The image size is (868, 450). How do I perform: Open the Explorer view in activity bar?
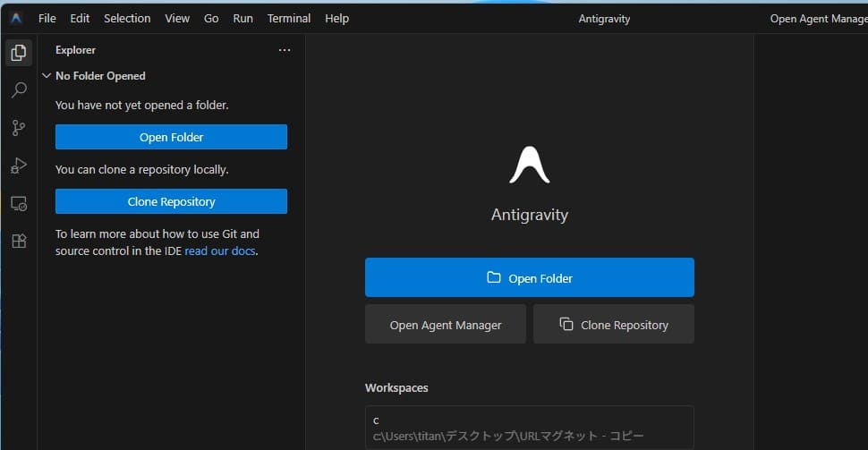coord(18,53)
